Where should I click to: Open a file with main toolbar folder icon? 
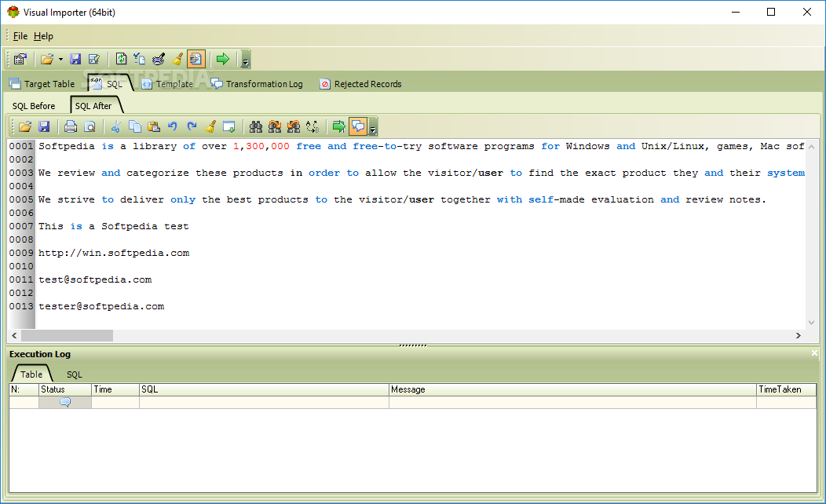click(47, 59)
